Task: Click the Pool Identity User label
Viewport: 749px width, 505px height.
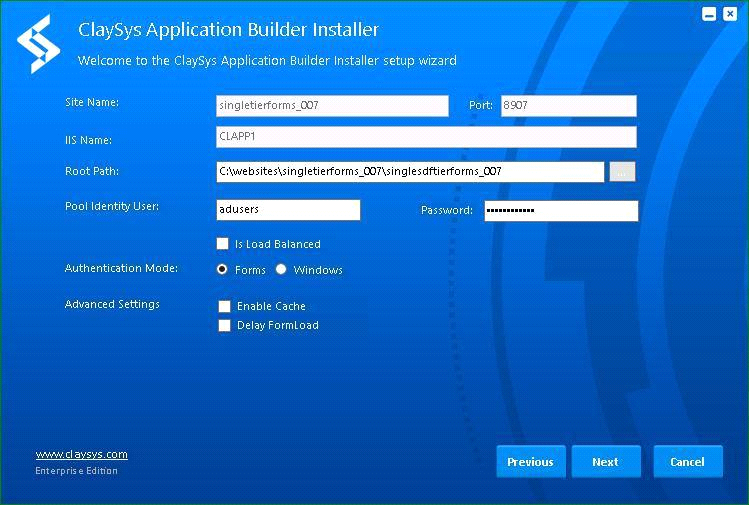Action: pyautogui.click(x=112, y=206)
